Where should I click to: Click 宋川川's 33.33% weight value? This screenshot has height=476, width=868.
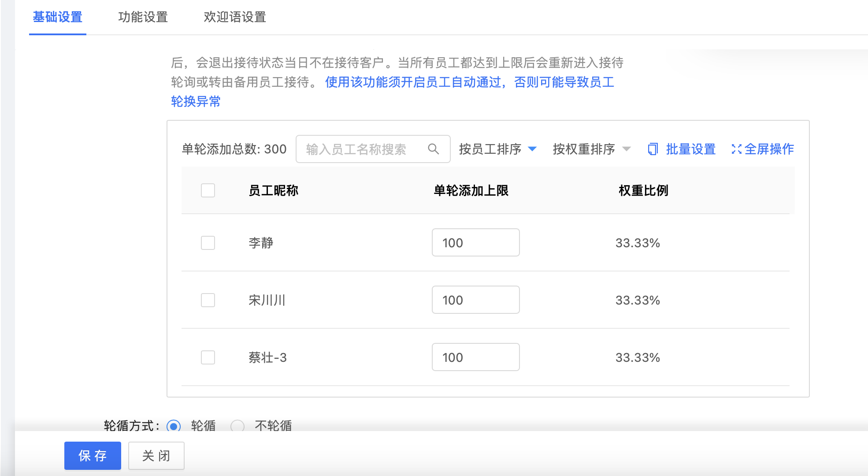[638, 300]
